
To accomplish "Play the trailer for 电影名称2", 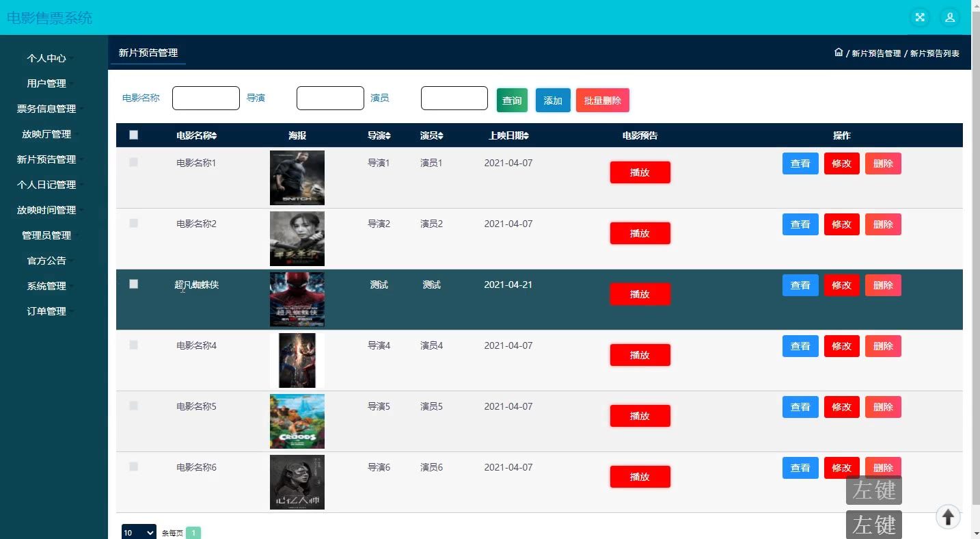I will tap(640, 233).
